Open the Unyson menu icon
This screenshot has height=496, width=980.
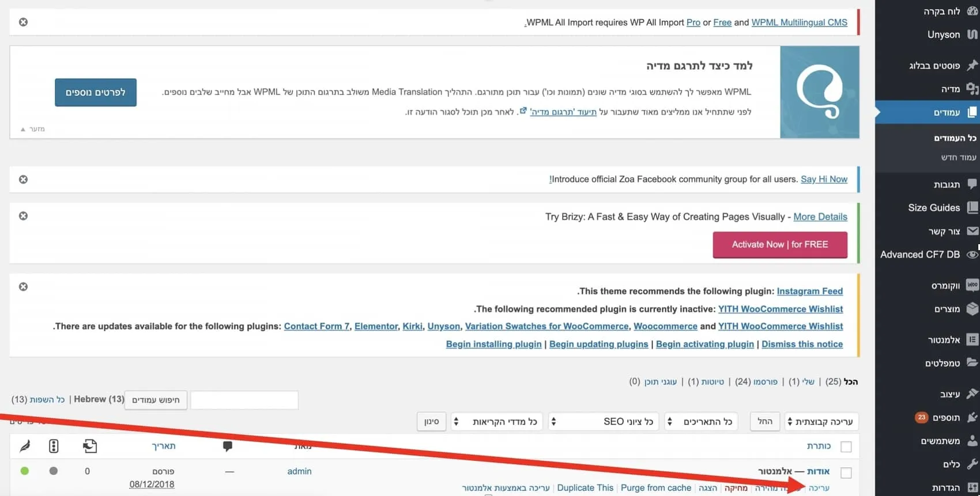972,34
